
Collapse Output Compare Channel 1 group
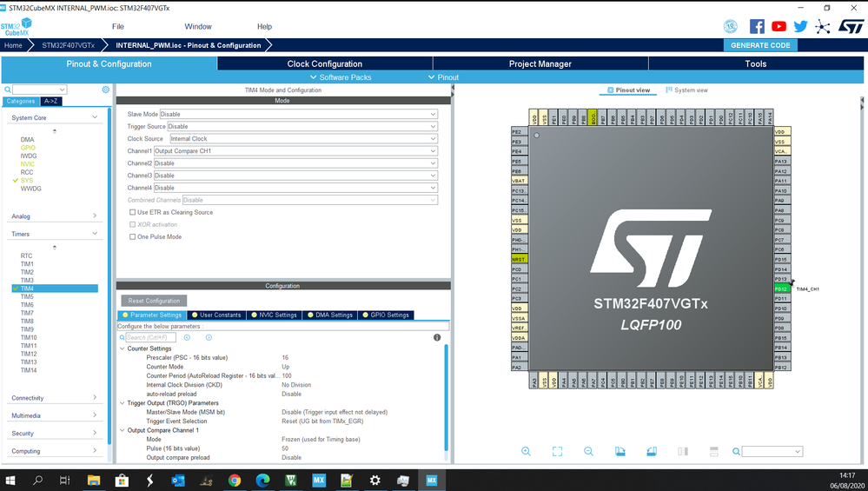(123, 430)
